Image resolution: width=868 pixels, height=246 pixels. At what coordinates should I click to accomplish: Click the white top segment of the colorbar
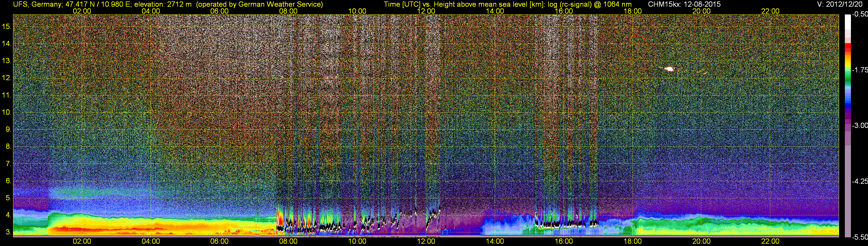(x=848, y=22)
